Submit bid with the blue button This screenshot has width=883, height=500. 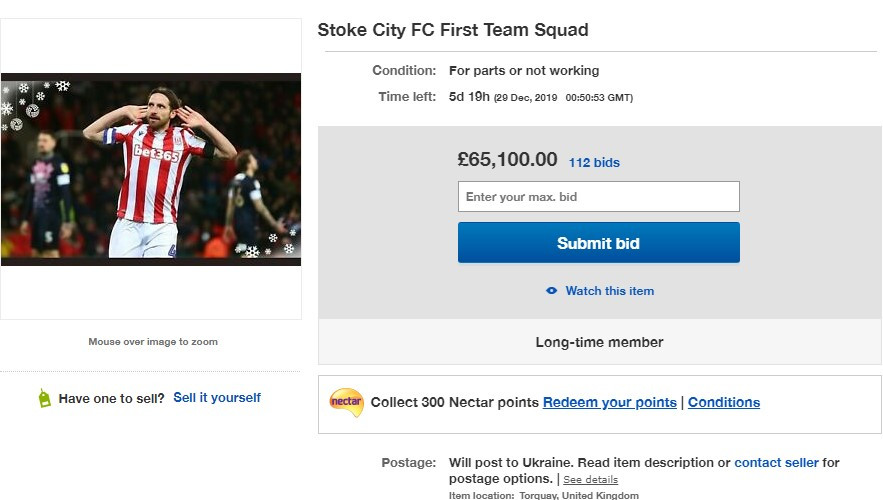click(599, 243)
